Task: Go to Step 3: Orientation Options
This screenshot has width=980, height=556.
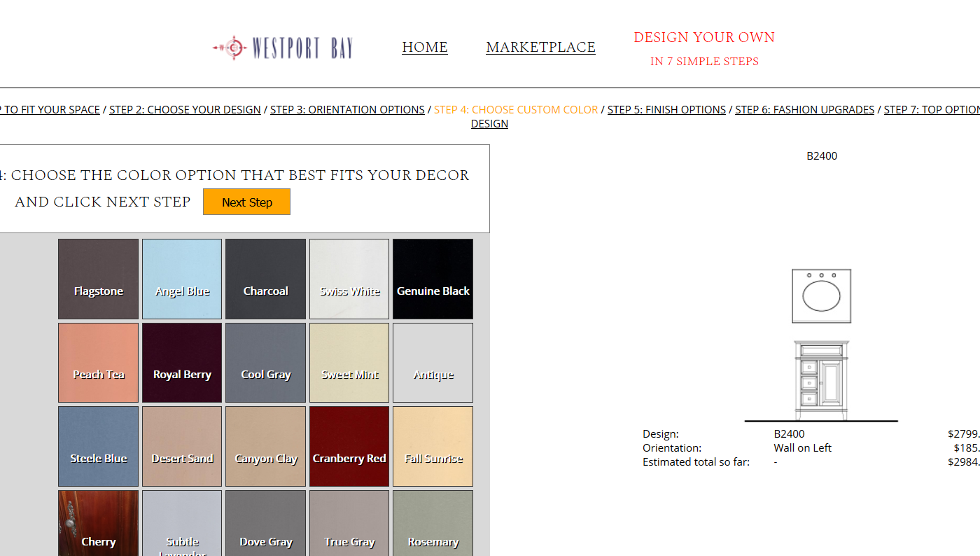Action: 347,110
